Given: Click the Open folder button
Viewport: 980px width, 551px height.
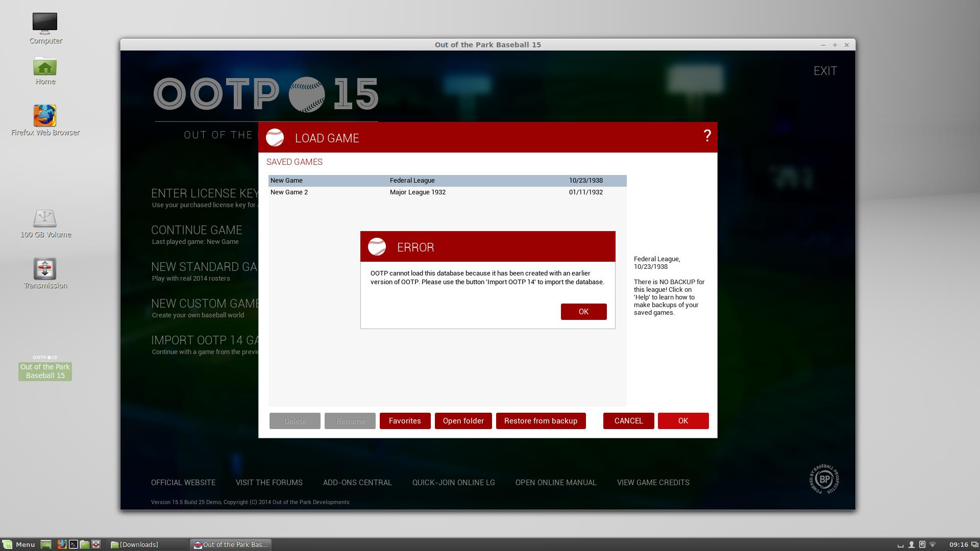Looking at the screenshot, I should [x=463, y=421].
